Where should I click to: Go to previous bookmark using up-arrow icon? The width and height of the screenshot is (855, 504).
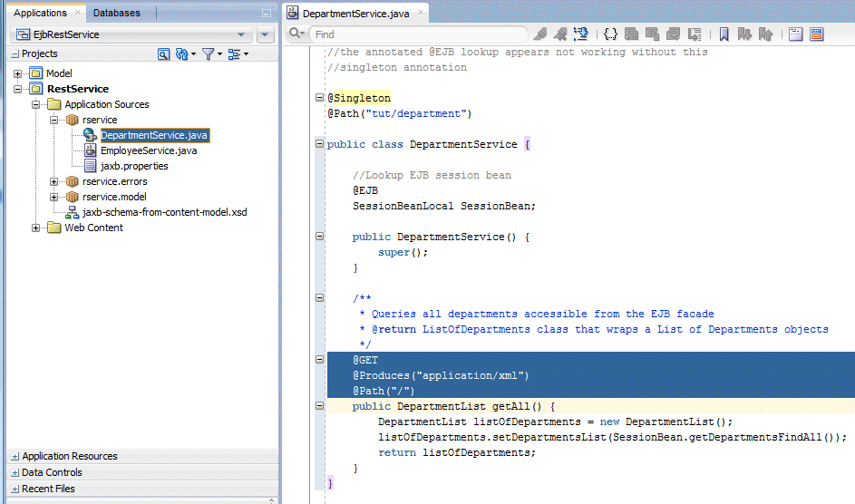[765, 34]
